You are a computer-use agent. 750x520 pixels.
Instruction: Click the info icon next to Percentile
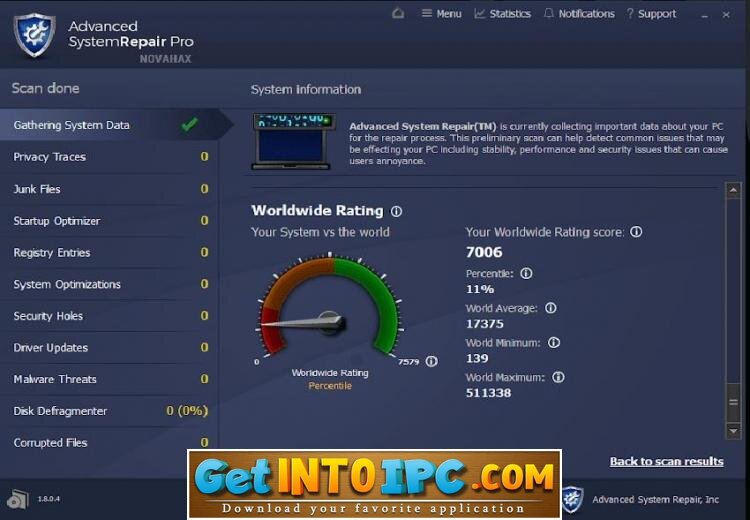click(x=527, y=273)
